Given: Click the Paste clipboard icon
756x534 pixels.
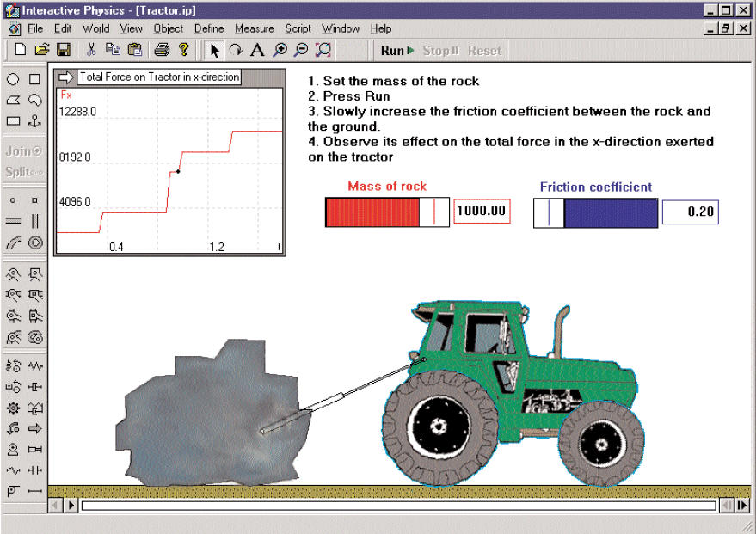Looking at the screenshot, I should [133, 50].
